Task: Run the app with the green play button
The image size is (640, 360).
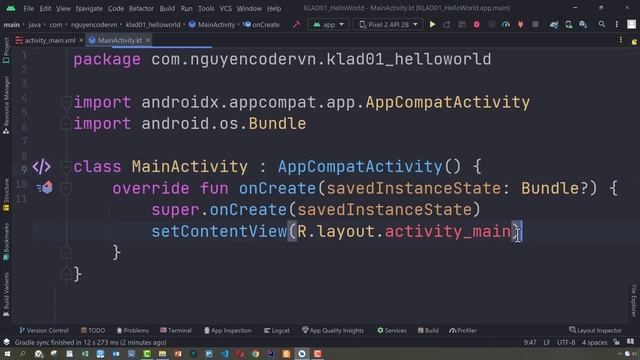Action: pos(432,24)
